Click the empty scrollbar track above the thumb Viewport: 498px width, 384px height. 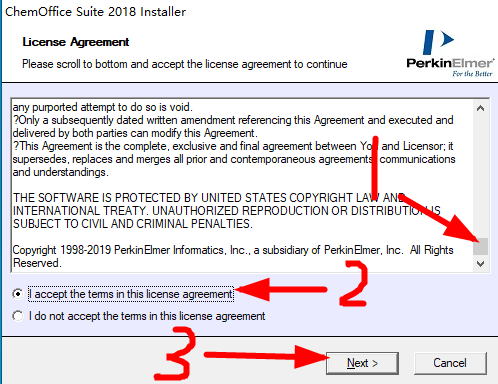point(480,177)
